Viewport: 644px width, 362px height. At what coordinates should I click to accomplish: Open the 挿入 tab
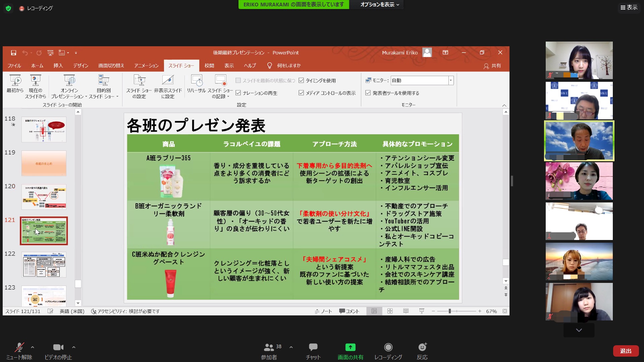pyautogui.click(x=58, y=66)
